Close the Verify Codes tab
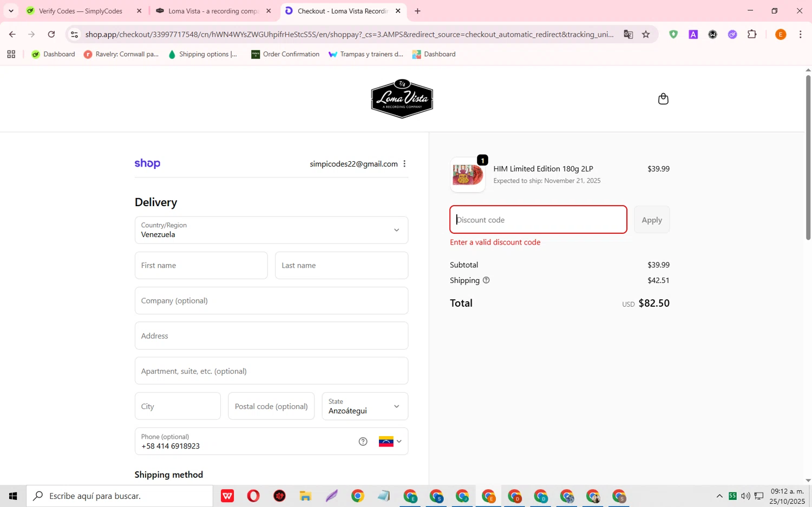Image resolution: width=812 pixels, height=507 pixels. tap(139, 11)
